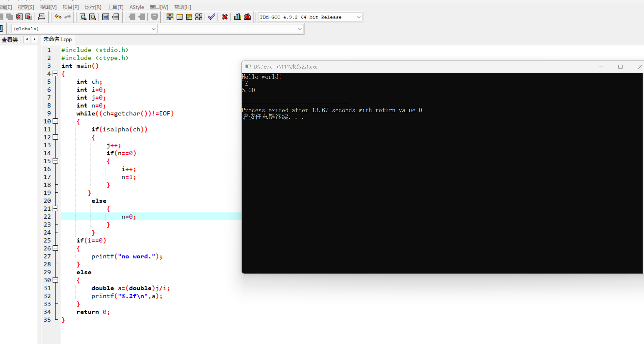Open the TDM-GCC compiler selection dropdown
644x344 pixels.
(x=358, y=17)
